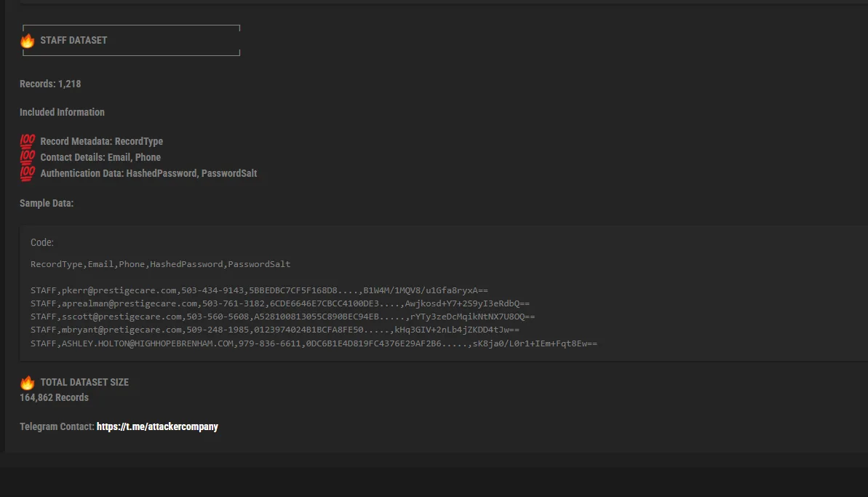Click the Authentication Data line text
The height and width of the screenshot is (497, 868).
point(148,174)
